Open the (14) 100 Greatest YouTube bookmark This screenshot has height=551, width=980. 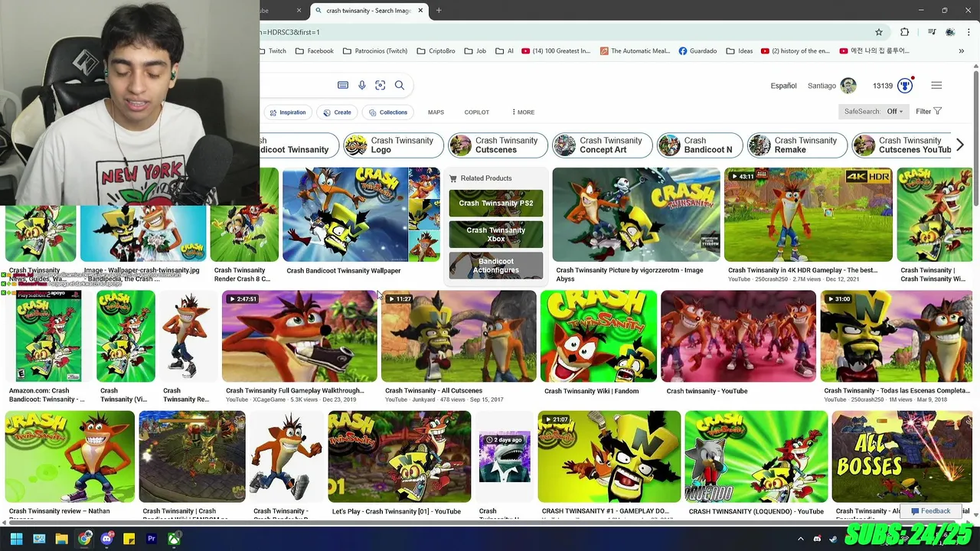[x=556, y=51]
